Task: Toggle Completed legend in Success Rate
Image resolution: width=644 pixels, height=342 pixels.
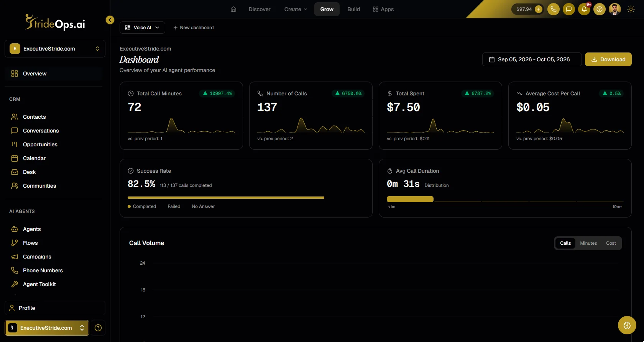Action: coord(142,206)
